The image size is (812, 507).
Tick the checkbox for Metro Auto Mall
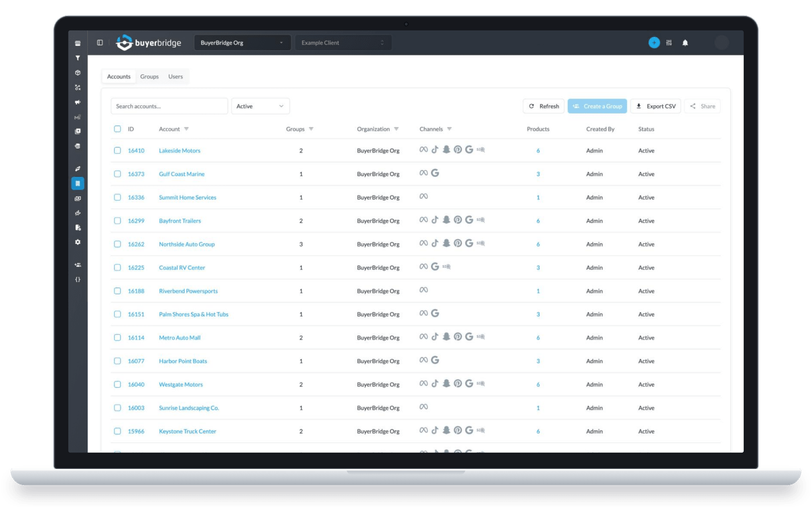(117, 338)
